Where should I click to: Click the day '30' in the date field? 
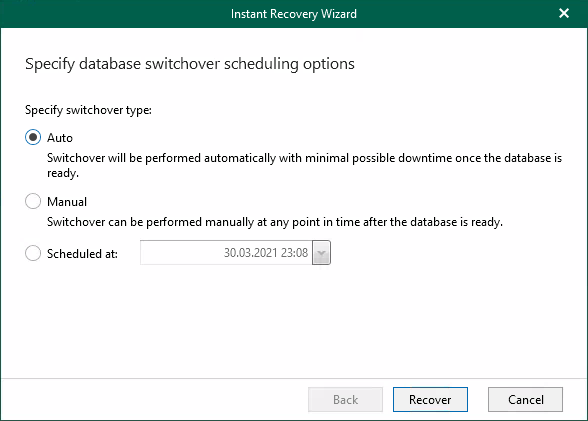[229, 253]
